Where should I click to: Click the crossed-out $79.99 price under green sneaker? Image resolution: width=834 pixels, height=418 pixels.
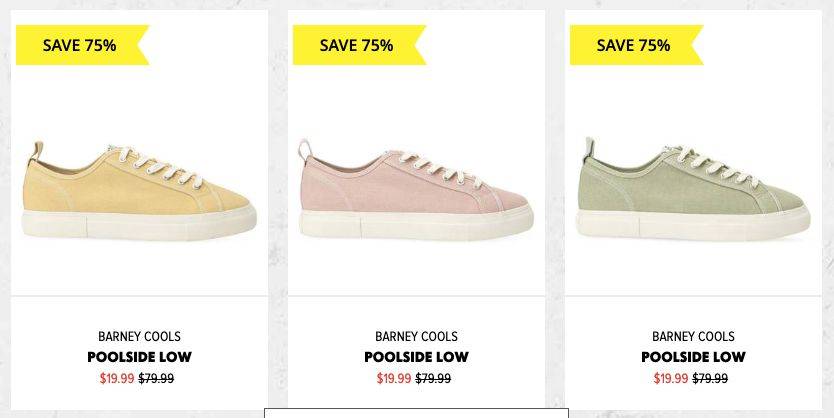click(x=711, y=379)
